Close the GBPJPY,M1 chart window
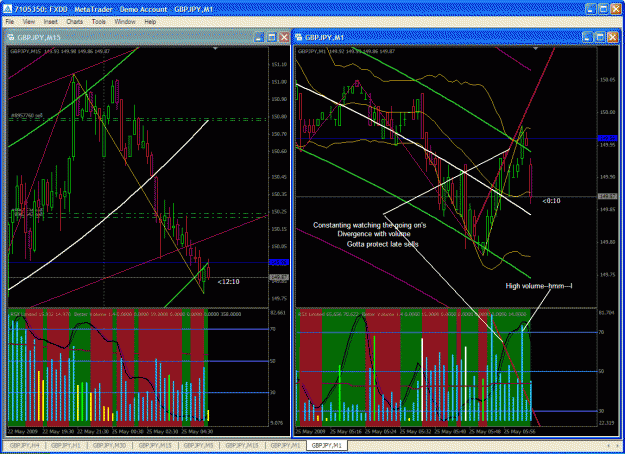625x454 pixels. point(613,37)
